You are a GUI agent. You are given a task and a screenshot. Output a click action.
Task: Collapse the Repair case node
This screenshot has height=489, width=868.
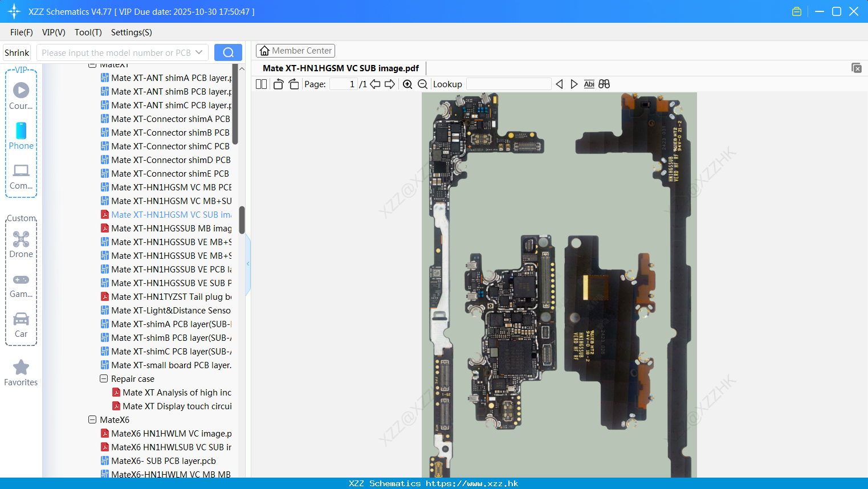[104, 378]
